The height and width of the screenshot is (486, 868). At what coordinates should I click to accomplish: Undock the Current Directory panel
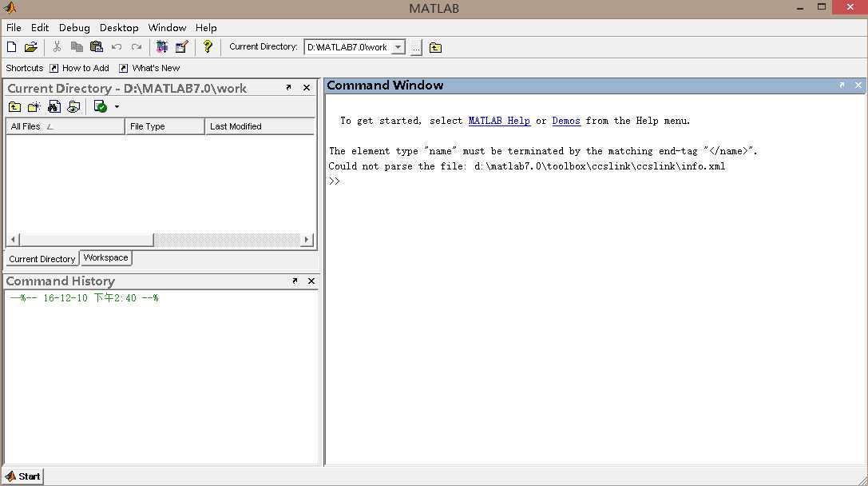point(288,88)
